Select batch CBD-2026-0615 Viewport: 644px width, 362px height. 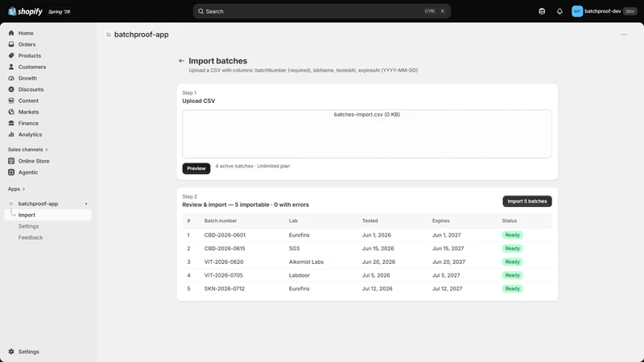coord(225,249)
